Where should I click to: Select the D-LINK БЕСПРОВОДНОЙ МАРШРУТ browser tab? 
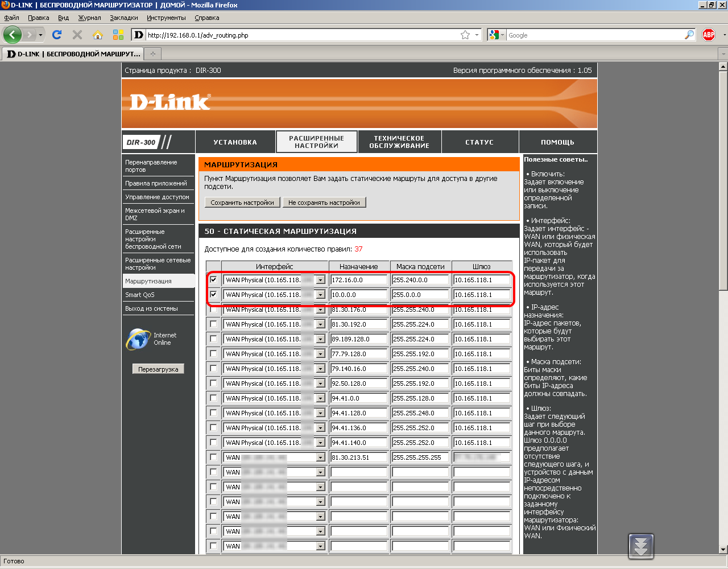(x=73, y=54)
